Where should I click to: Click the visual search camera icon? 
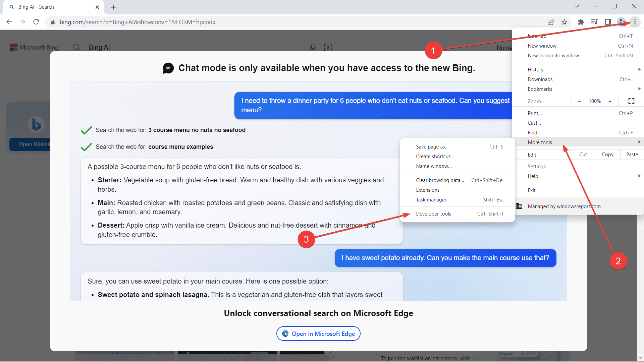(x=328, y=47)
